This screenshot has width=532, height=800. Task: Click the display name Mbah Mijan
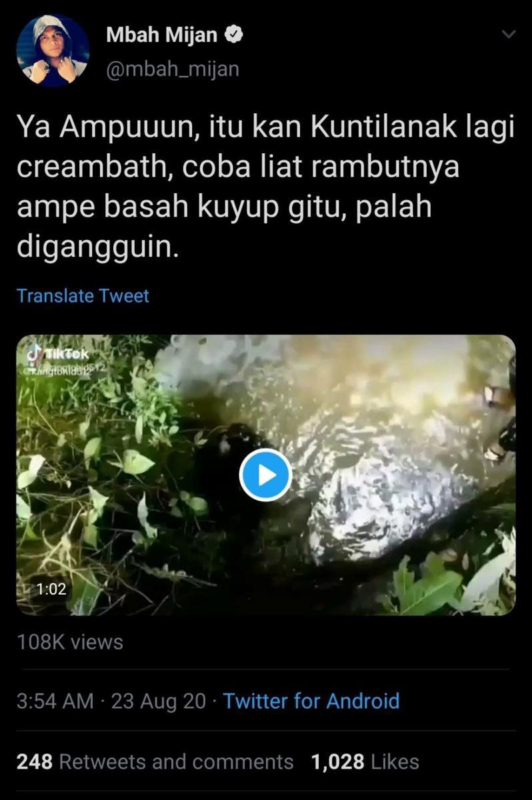pyautogui.click(x=162, y=35)
